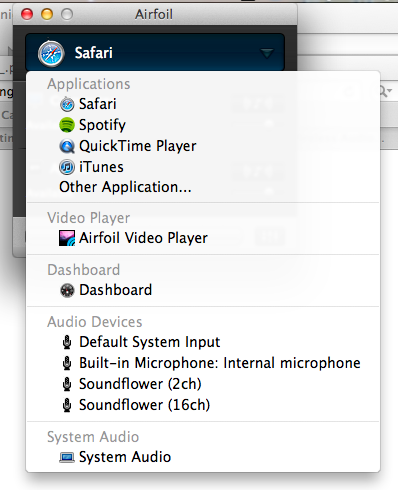398x490 pixels.
Task: Click microphone icon beside Soundflower (16ch)
Action: coord(67,405)
